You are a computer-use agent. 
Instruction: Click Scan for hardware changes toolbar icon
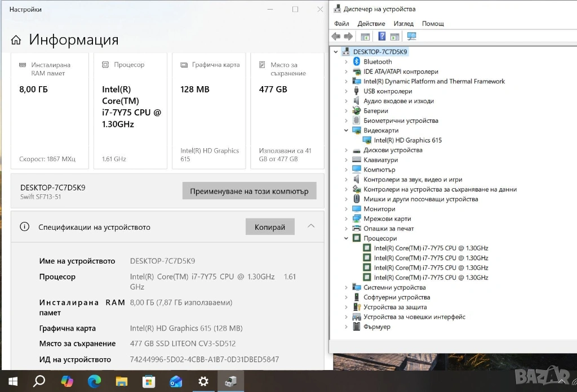[x=411, y=37]
